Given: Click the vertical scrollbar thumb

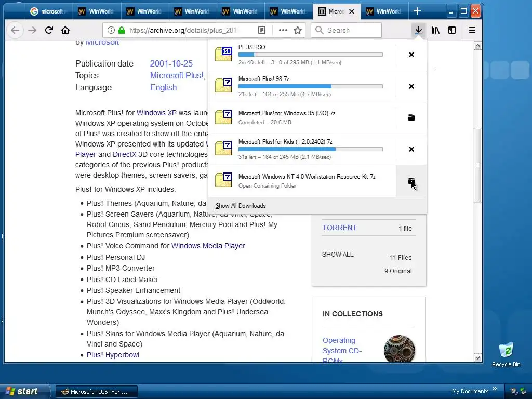Looking at the screenshot, I should tap(477, 165).
